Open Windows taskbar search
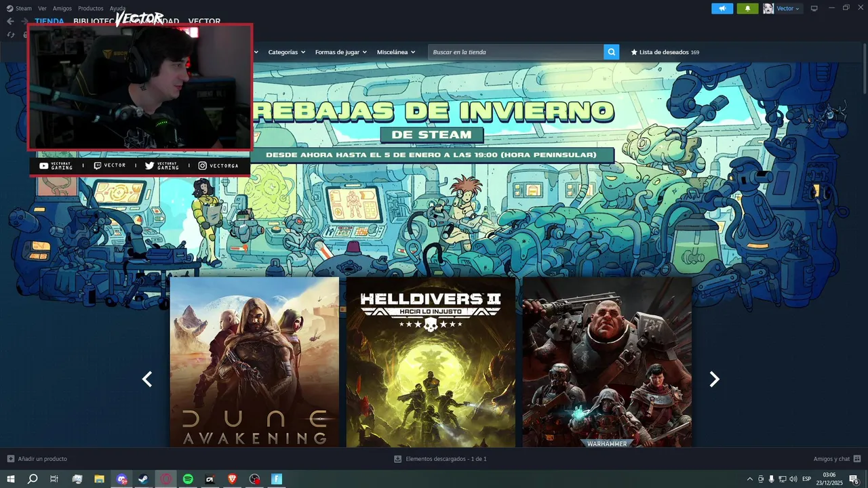 point(33,479)
